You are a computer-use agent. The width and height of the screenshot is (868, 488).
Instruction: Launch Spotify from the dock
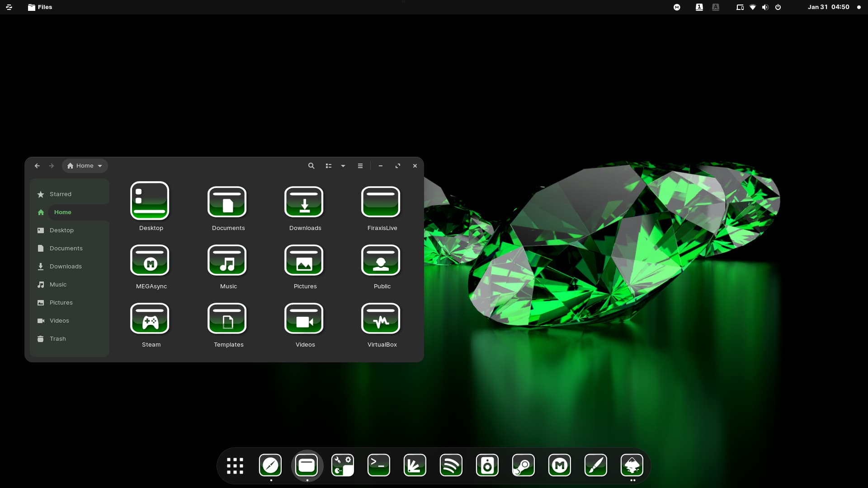(x=451, y=465)
